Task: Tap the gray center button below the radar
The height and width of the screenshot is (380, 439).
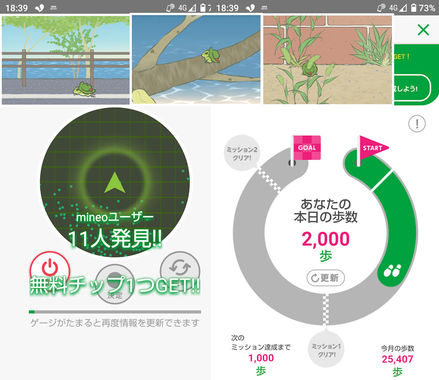Action: point(115,284)
